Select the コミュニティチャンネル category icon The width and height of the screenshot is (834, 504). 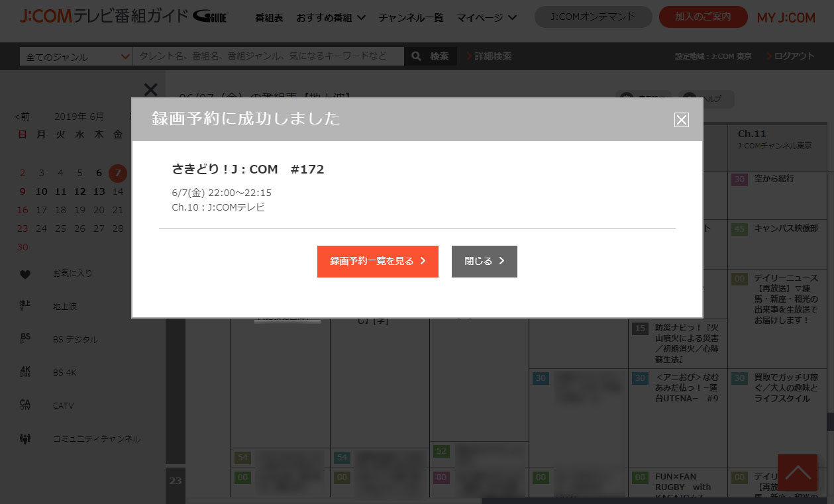(x=25, y=438)
